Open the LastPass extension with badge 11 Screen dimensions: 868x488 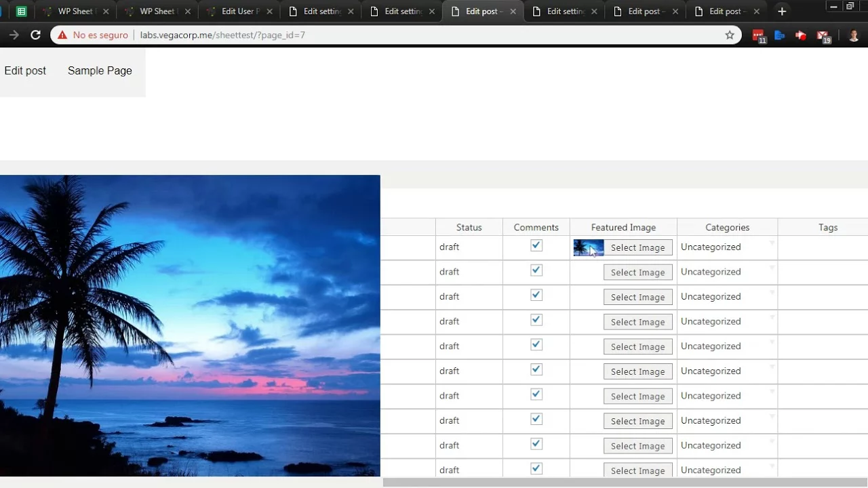pyautogui.click(x=759, y=36)
